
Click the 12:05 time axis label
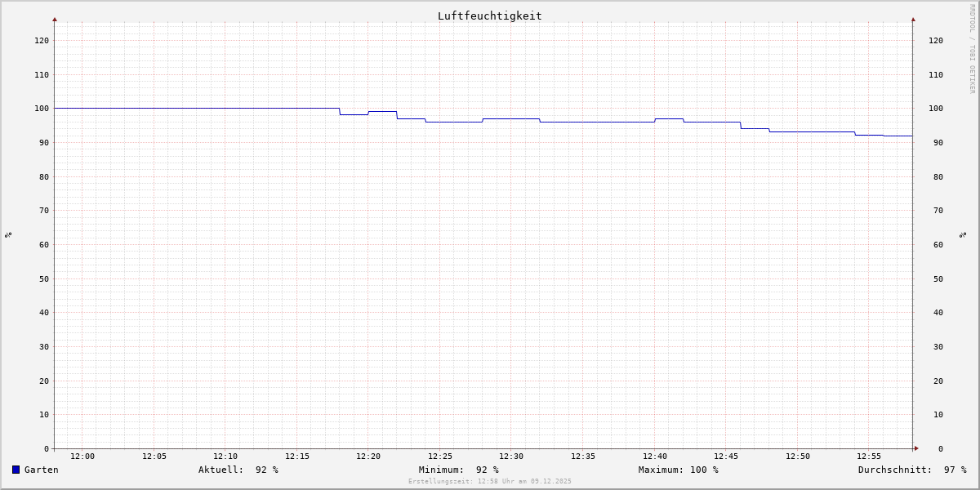[154, 456]
